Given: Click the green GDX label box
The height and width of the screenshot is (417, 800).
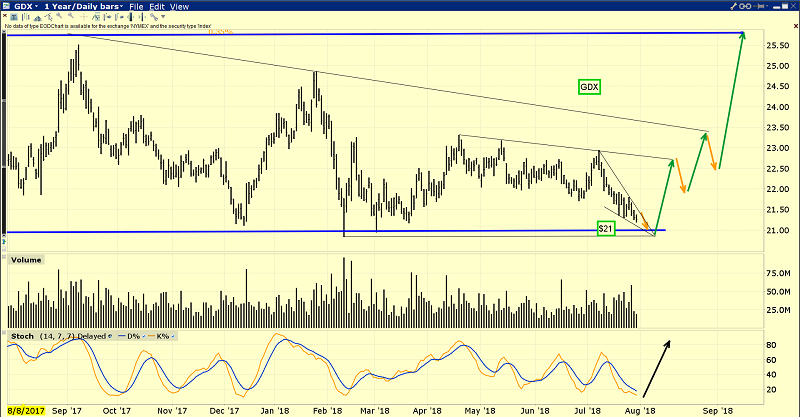Looking at the screenshot, I should (590, 87).
